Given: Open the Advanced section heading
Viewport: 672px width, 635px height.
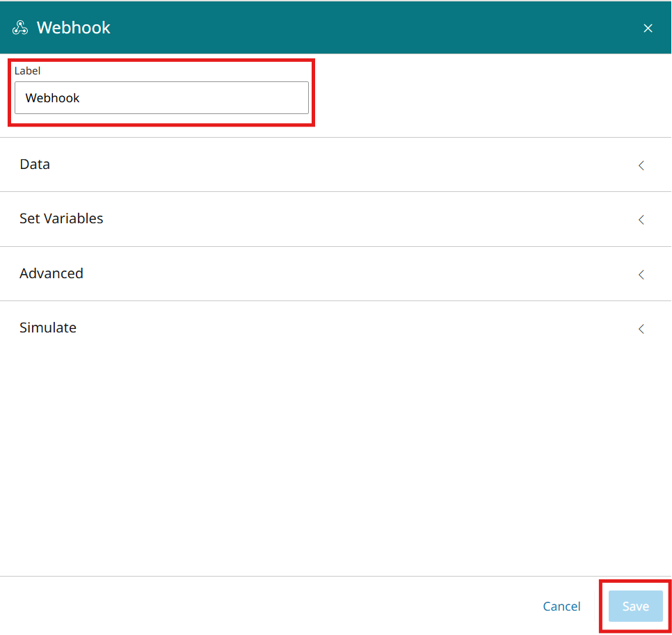Looking at the screenshot, I should point(51,273).
